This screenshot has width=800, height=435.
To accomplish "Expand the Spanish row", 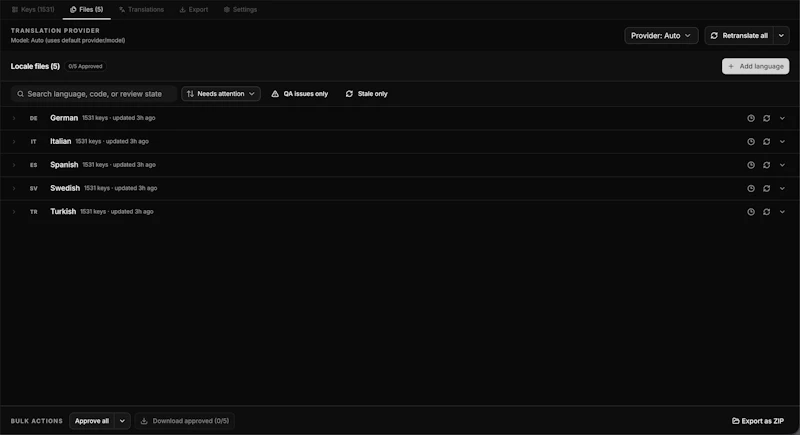I will pos(14,165).
